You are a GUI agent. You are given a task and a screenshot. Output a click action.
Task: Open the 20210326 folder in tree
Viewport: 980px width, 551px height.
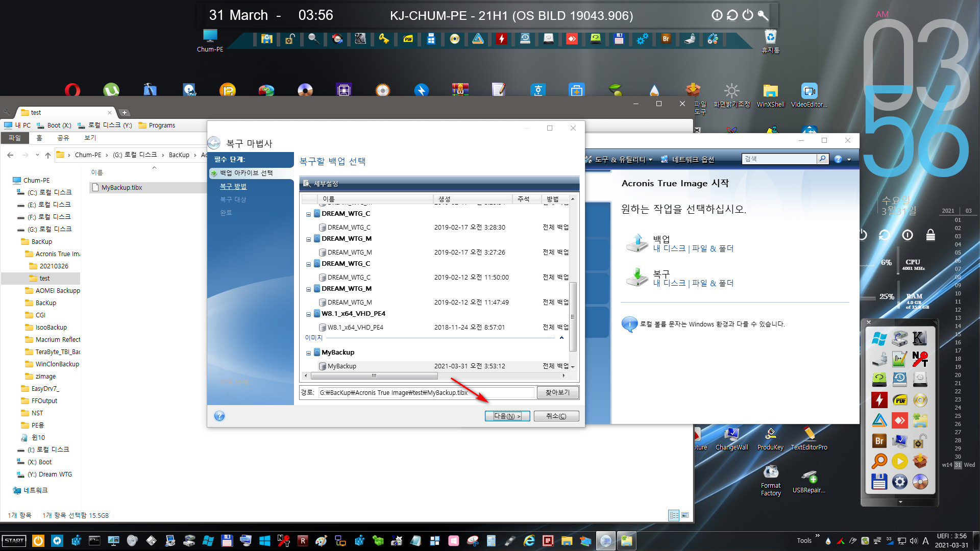tap(54, 266)
